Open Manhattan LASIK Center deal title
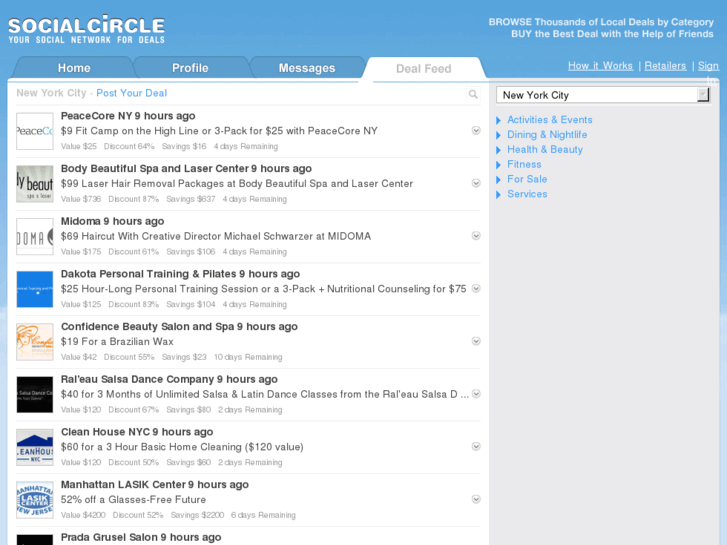727x545 pixels. pos(123,485)
